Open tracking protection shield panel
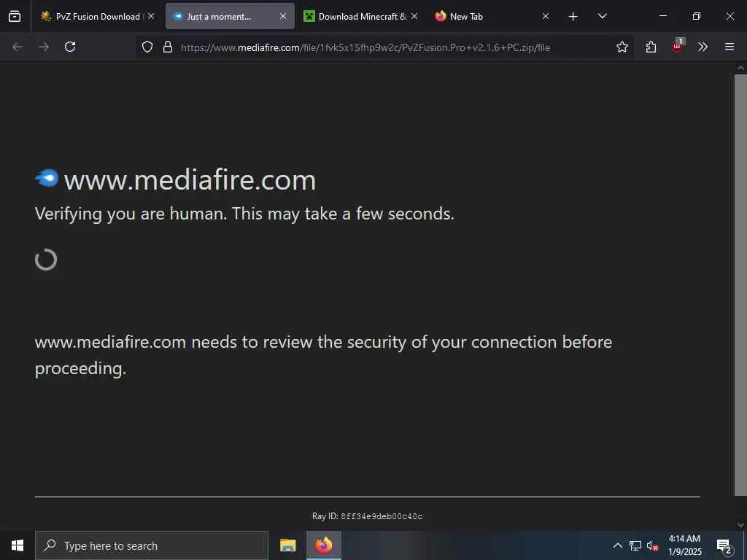 click(147, 47)
